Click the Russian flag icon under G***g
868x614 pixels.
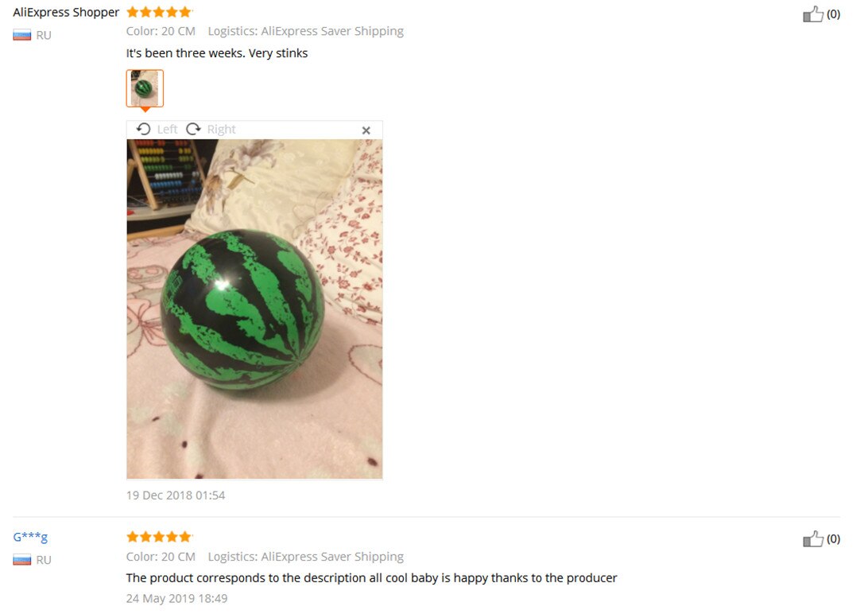[22, 560]
